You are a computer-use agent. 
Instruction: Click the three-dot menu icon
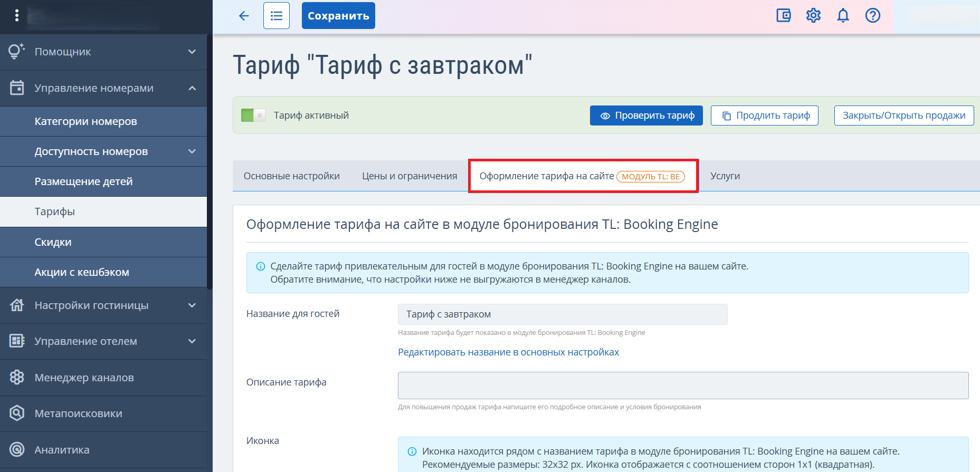[17, 16]
